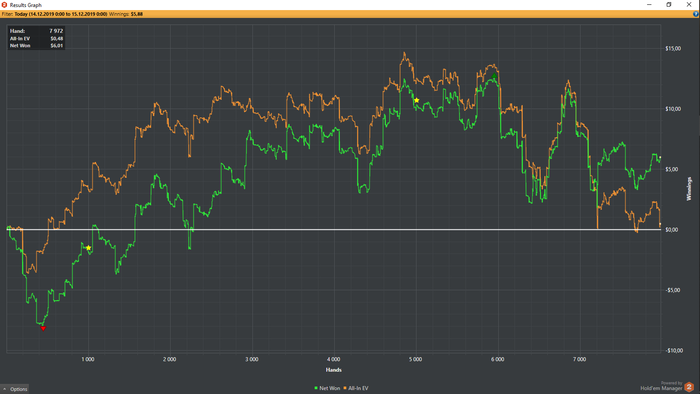Click the 5 000 hands axis label
This screenshot has height=394, width=700.
tap(416, 359)
